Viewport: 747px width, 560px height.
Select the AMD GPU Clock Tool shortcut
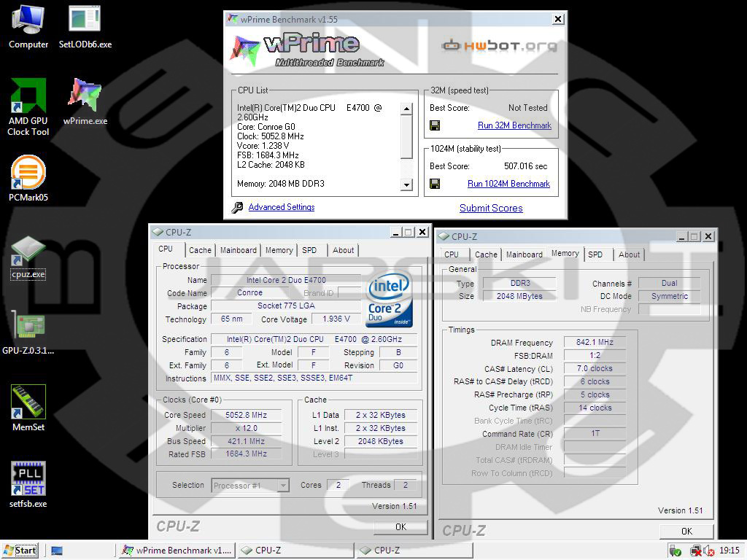(28, 107)
